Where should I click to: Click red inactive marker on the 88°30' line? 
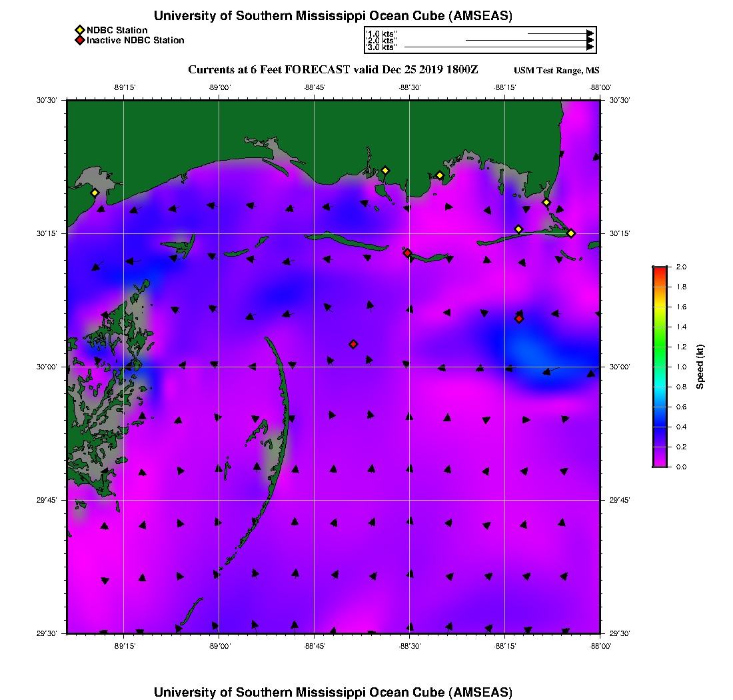[407, 253]
